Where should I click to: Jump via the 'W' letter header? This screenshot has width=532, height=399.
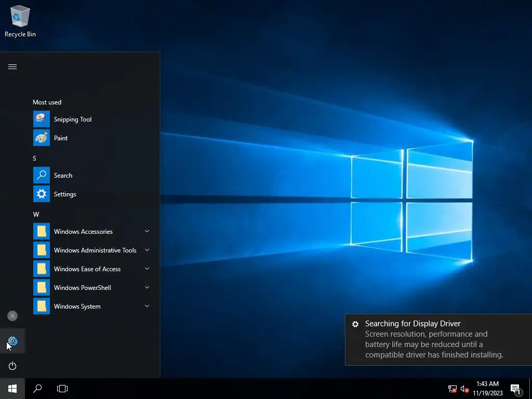36,215
